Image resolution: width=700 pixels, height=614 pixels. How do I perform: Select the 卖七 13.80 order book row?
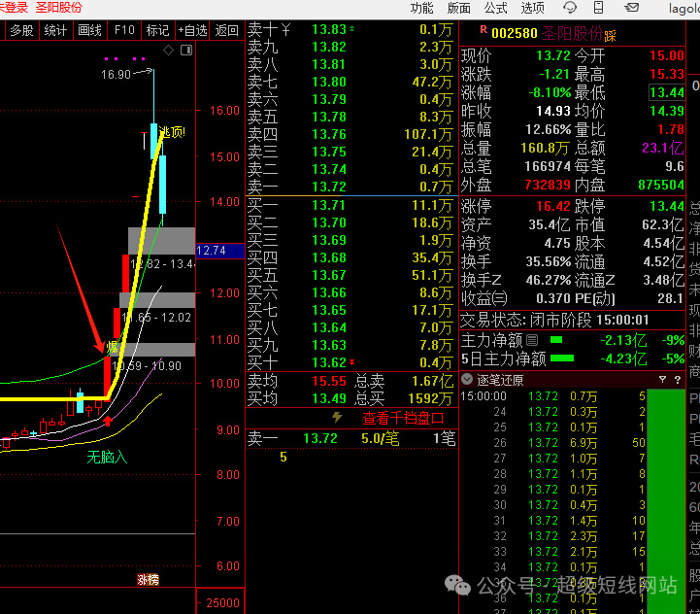350,83
